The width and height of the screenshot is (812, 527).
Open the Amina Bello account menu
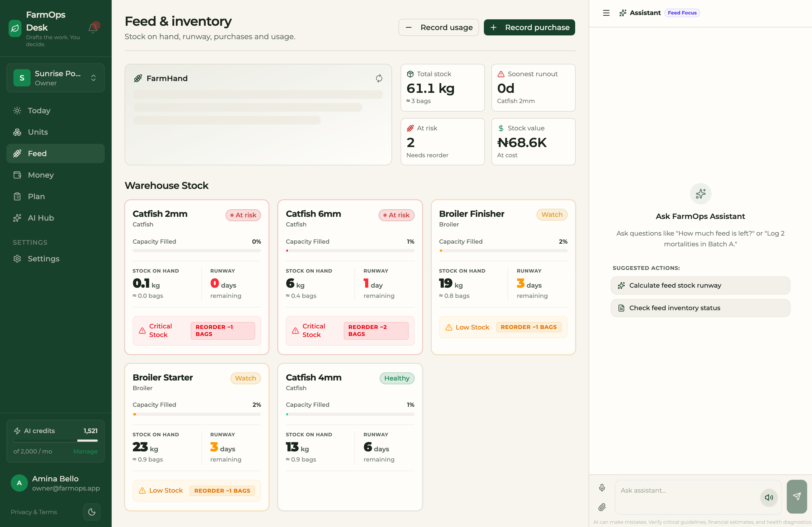tap(56, 483)
